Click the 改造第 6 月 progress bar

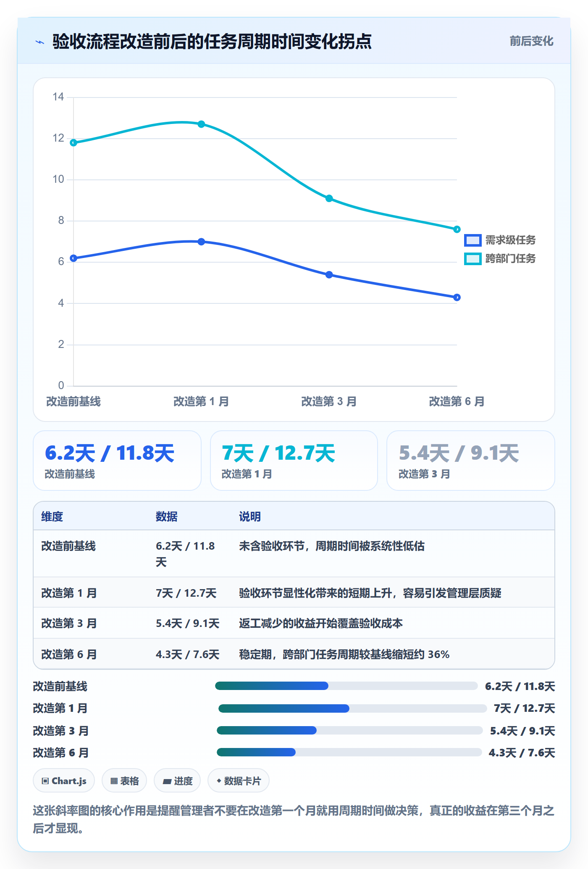click(349, 752)
